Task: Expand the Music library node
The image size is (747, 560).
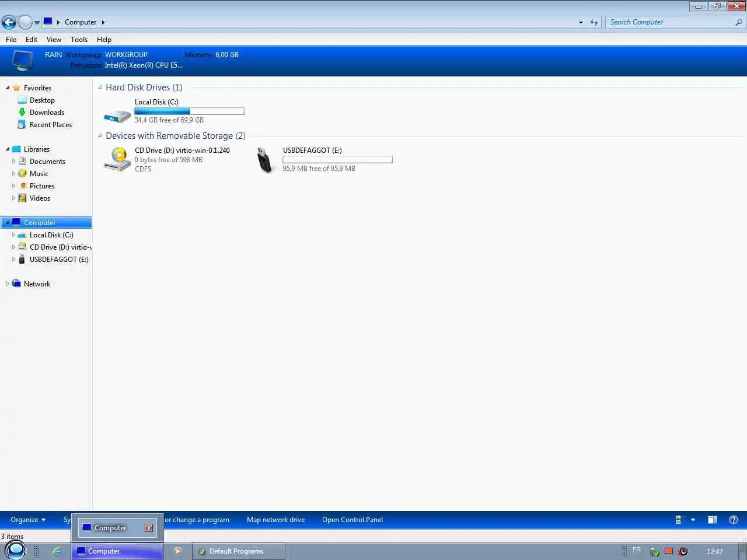Action: [13, 174]
